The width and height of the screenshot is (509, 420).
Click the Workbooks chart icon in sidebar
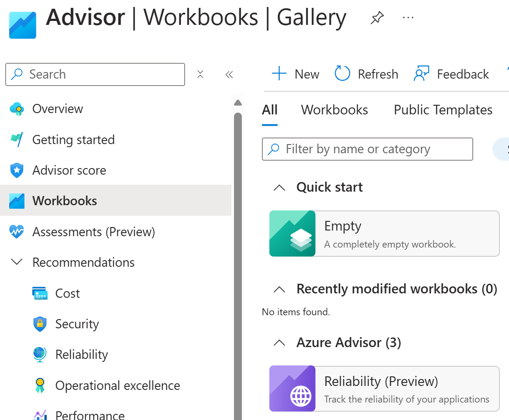click(x=17, y=201)
